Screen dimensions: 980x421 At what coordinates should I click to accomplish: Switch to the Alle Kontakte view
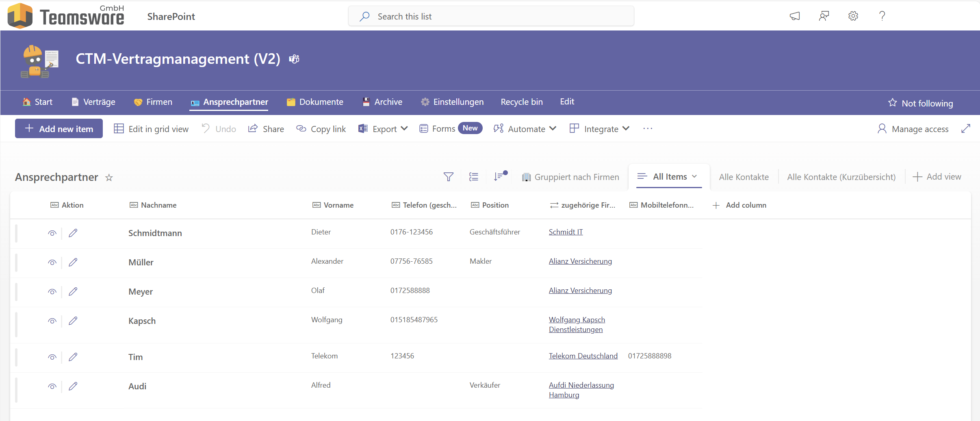(x=744, y=177)
